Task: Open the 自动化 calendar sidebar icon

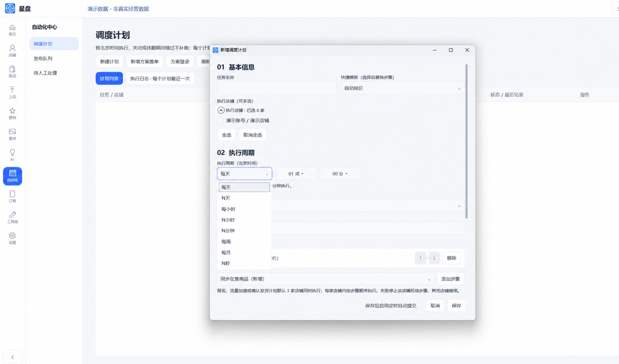Action: [x=12, y=176]
